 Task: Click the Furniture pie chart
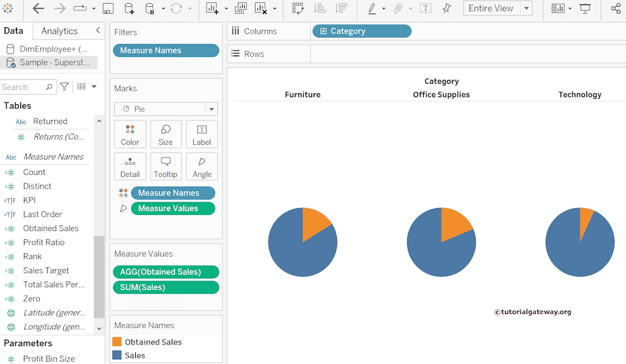click(303, 242)
